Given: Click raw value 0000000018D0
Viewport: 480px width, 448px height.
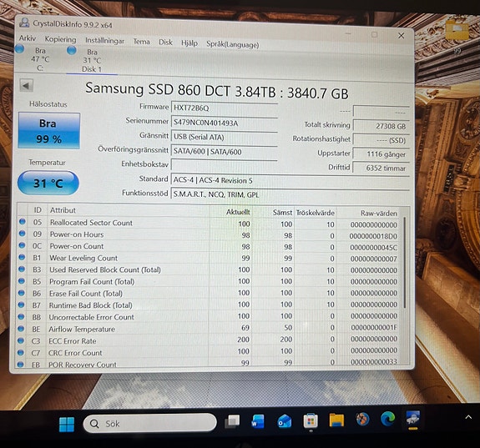Looking at the screenshot, I should (x=373, y=236).
